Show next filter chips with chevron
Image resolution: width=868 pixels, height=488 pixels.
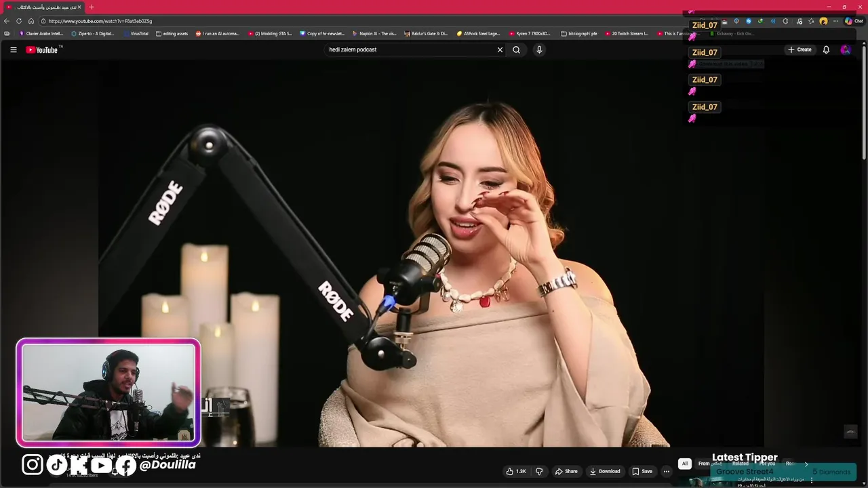click(806, 464)
